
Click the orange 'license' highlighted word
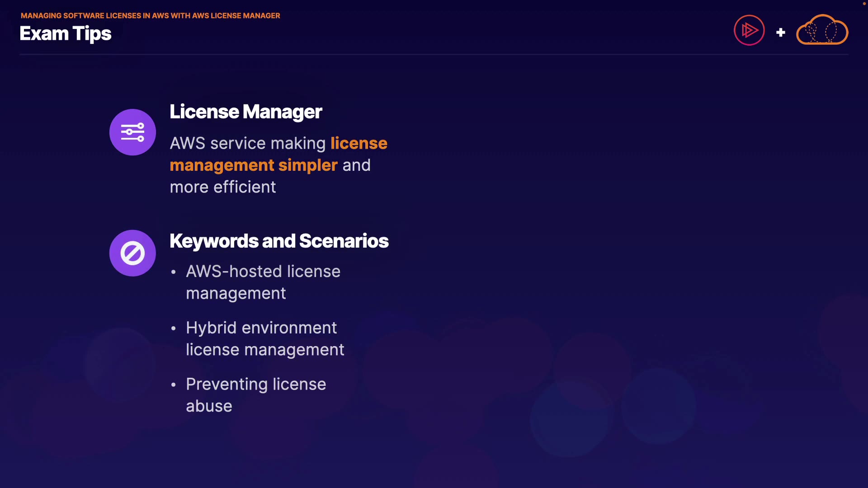click(359, 143)
